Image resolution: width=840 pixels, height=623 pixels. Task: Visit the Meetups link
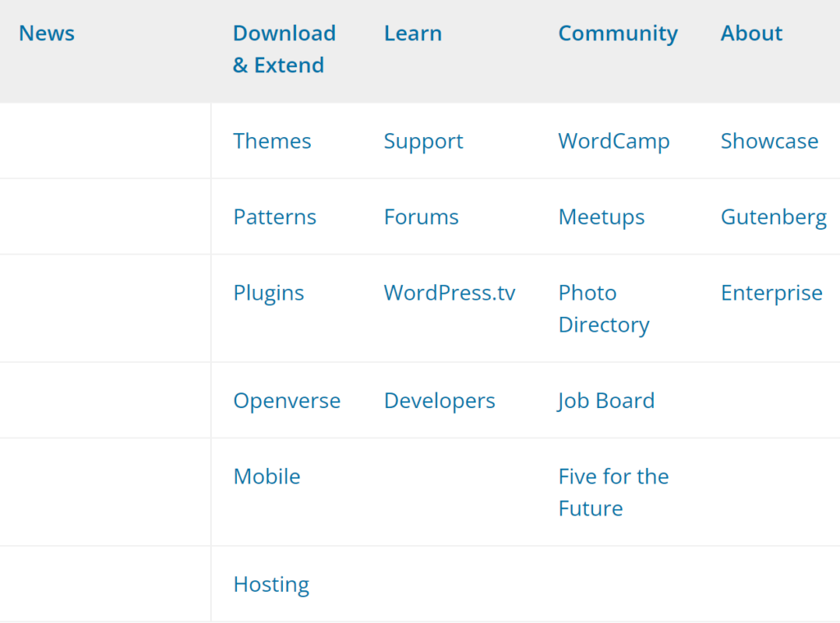[x=601, y=218]
